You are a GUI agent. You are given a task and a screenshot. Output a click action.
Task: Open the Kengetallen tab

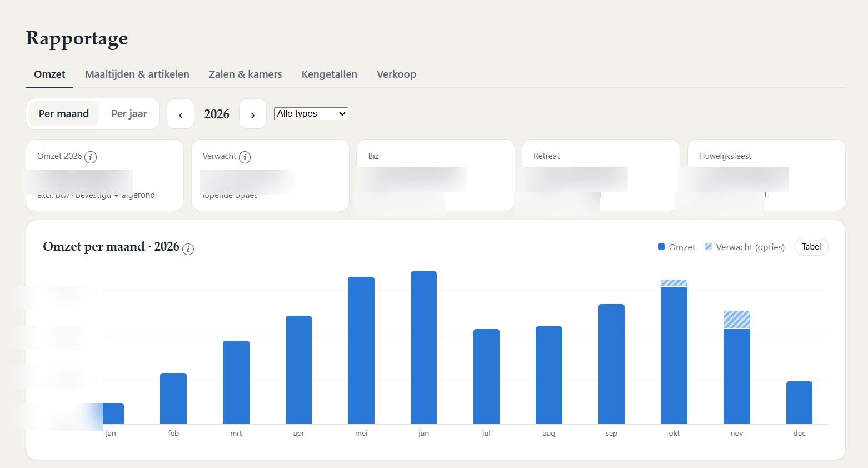(330, 74)
